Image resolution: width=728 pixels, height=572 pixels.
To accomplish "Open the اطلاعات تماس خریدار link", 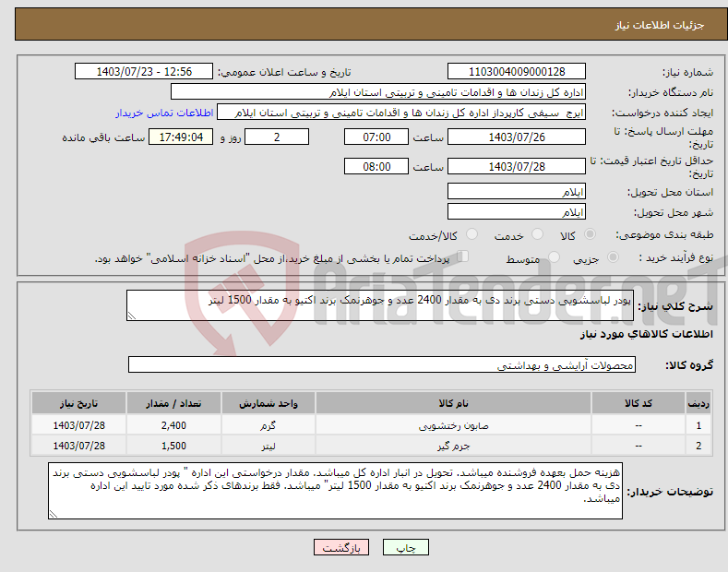I will 164,113.
